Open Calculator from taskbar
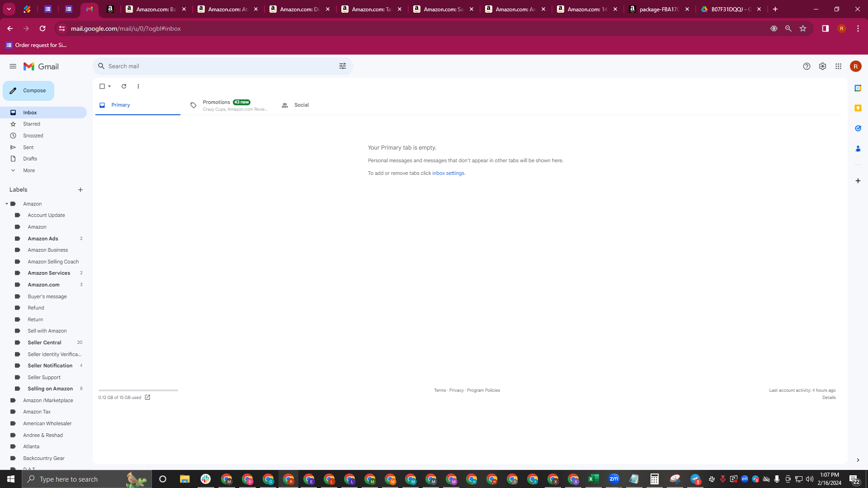Viewport: 868px width, 488px height. click(x=654, y=479)
